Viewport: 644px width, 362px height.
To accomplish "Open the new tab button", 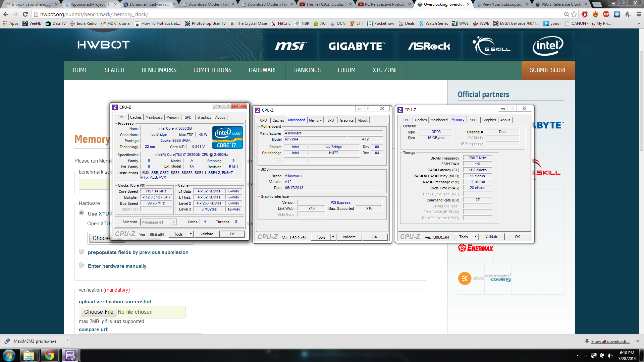I will point(597,4).
